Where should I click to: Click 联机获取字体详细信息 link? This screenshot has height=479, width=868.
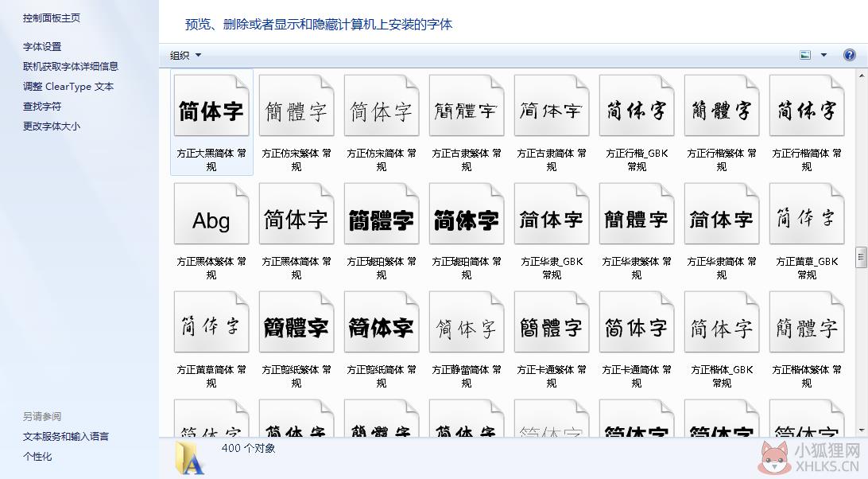70,67
